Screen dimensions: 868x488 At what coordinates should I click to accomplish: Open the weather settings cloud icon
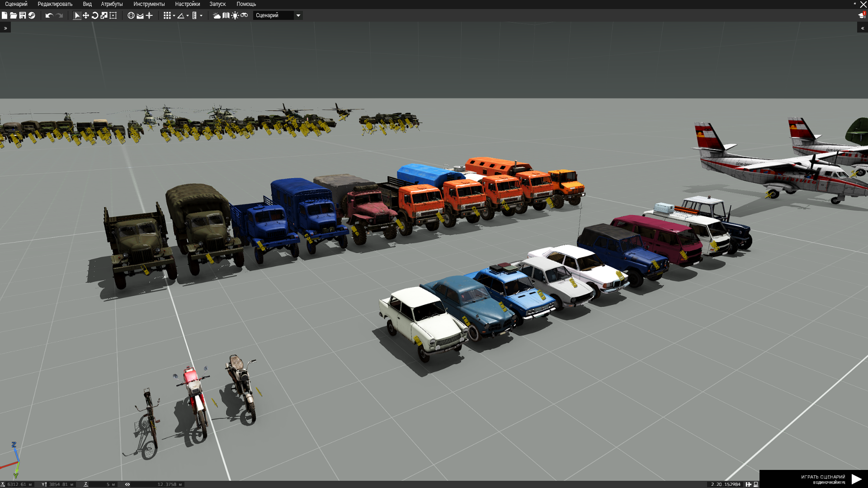217,15
